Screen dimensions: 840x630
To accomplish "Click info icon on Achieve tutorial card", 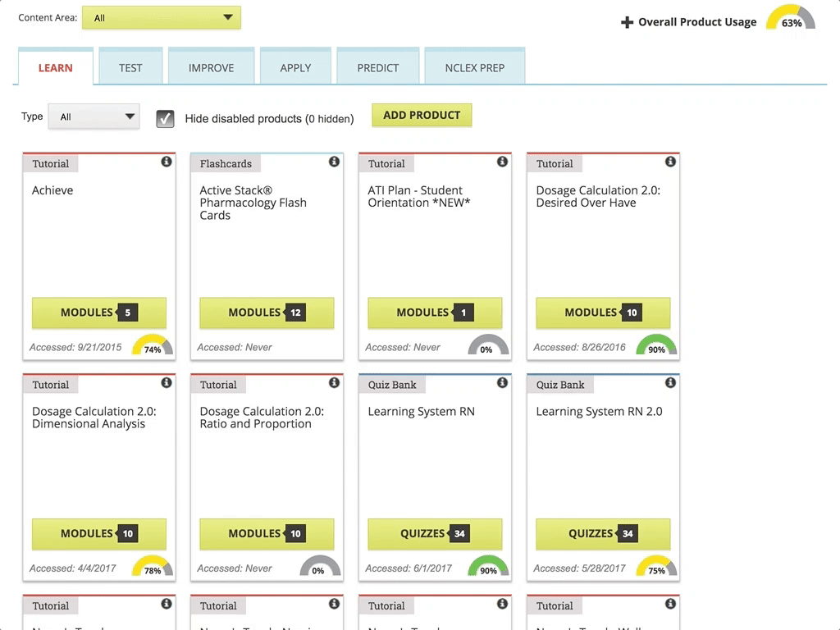I will (x=167, y=162).
